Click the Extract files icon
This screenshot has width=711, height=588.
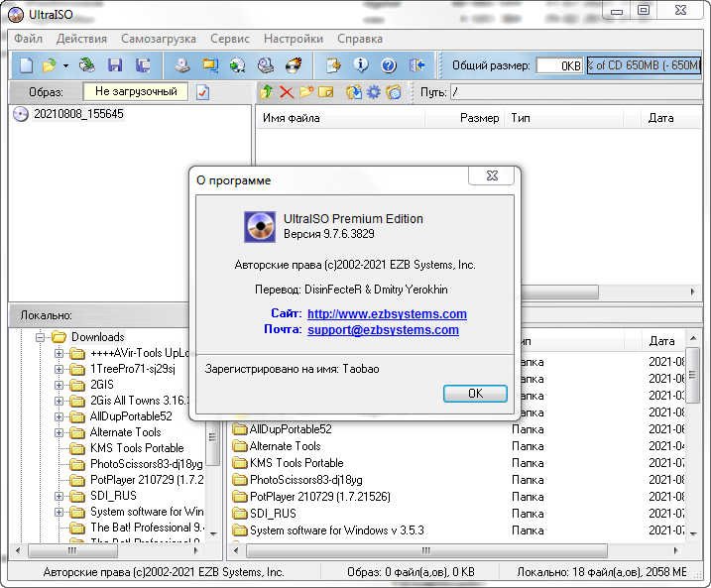pos(354,92)
